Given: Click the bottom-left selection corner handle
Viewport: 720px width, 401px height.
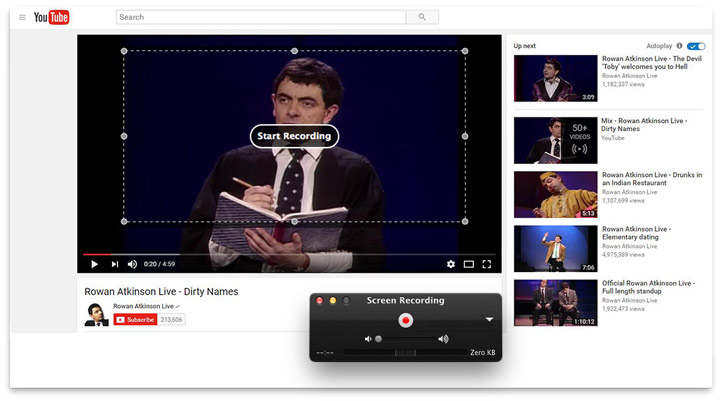Looking at the screenshot, I should (x=124, y=221).
